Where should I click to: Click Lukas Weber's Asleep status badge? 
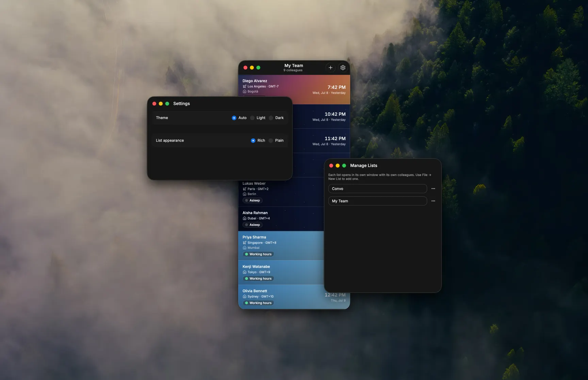(x=252, y=201)
